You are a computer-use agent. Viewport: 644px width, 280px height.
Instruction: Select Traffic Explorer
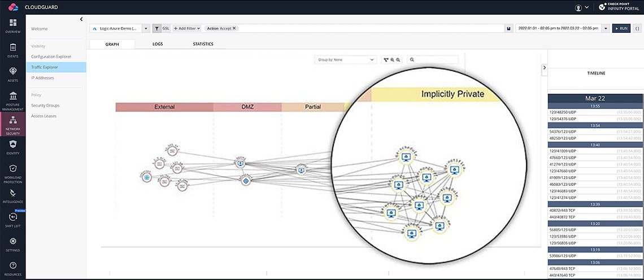[x=56, y=67]
